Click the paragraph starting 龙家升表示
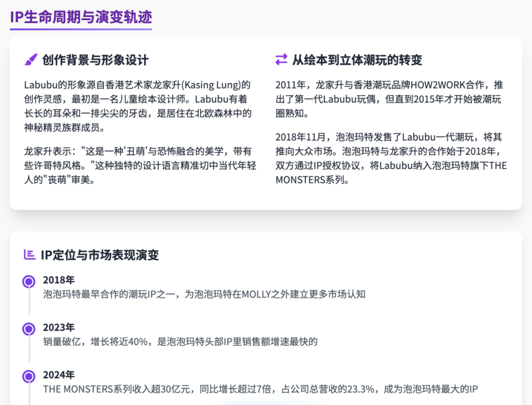The height and width of the screenshot is (405, 532). (x=140, y=166)
